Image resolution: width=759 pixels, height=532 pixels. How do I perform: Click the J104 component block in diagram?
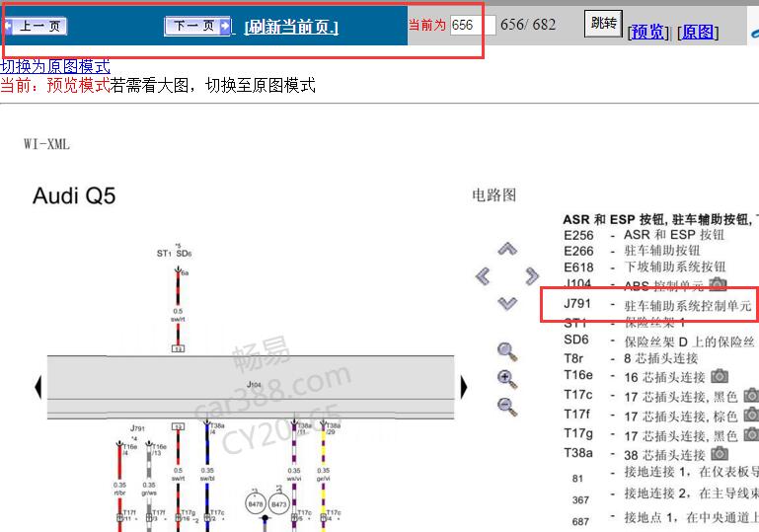251,387
